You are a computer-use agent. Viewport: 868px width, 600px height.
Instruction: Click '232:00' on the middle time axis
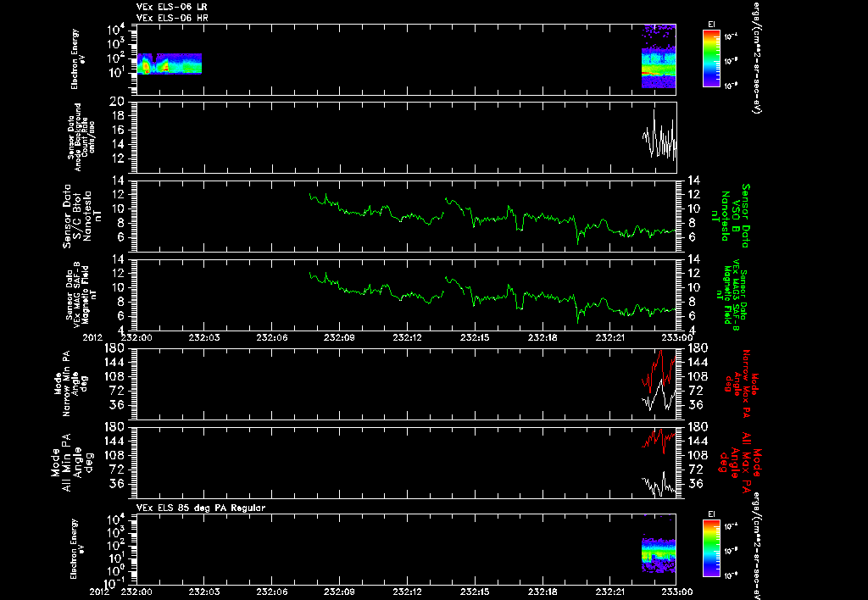coord(136,337)
